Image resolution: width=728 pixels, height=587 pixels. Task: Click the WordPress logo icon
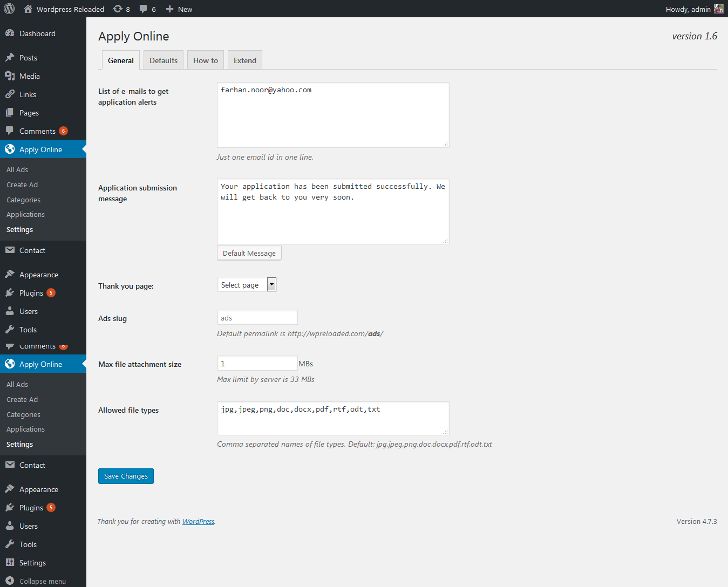coord(9,9)
